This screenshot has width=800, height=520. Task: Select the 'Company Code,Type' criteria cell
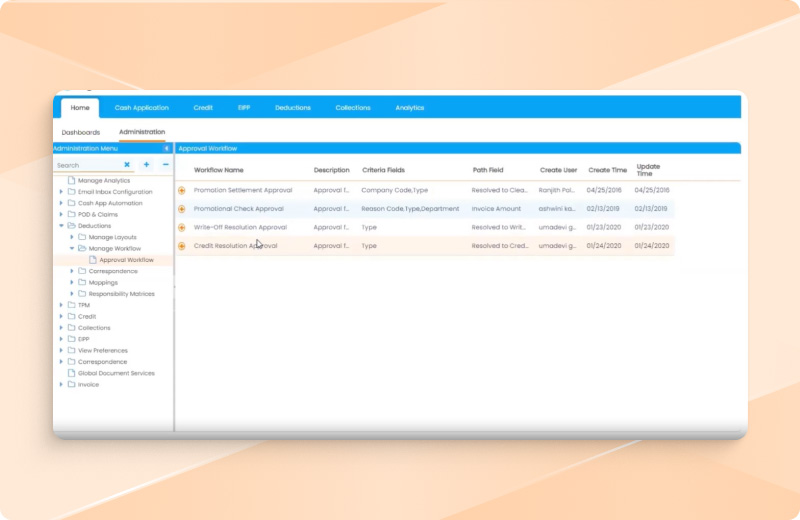[x=395, y=190]
